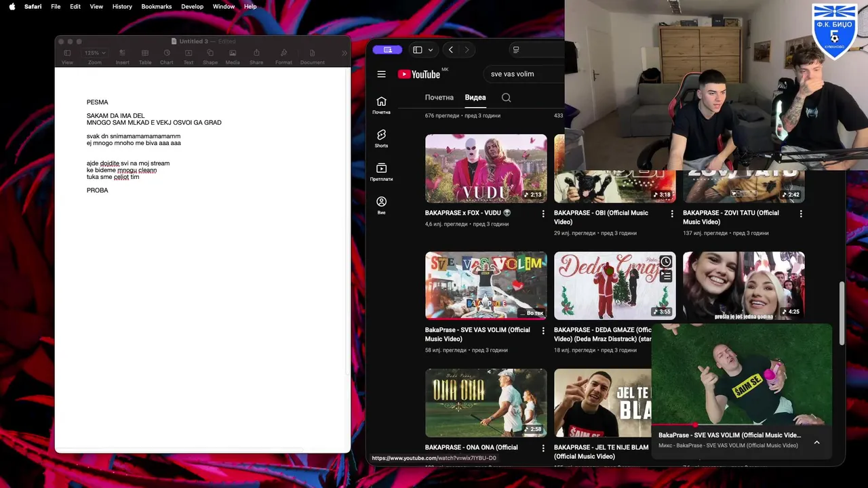
Task: Open the Zoom 125% dropdown in Pages
Action: [x=94, y=56]
